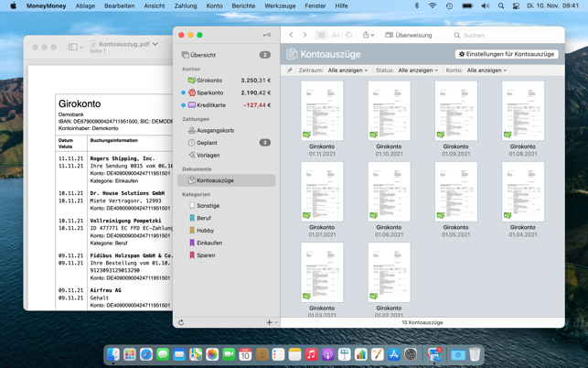
Task: Open the Zahlung menu
Action: tap(186, 5)
